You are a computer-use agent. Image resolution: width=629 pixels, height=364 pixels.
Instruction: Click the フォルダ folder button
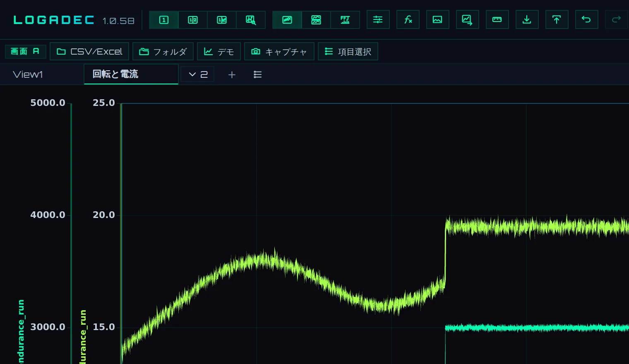(163, 51)
